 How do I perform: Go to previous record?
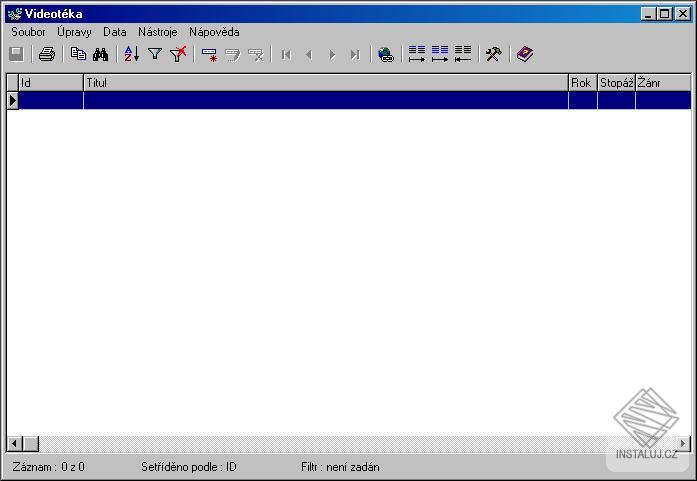coord(310,54)
